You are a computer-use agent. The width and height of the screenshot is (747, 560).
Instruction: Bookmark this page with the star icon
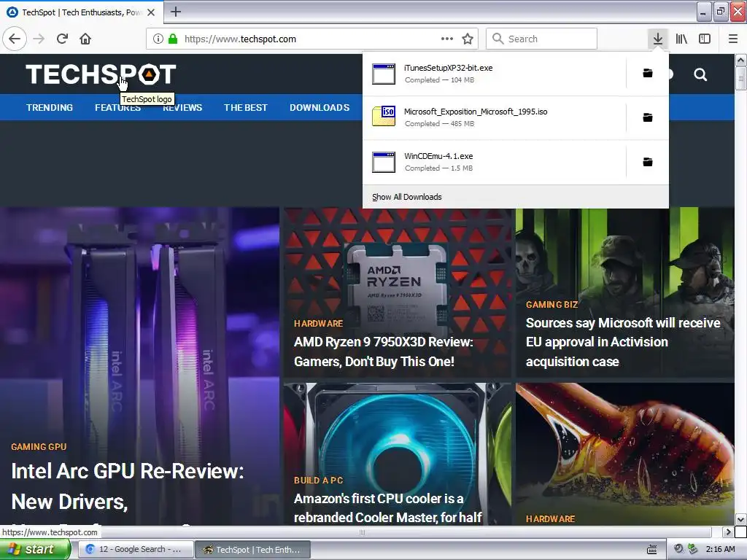click(x=468, y=39)
